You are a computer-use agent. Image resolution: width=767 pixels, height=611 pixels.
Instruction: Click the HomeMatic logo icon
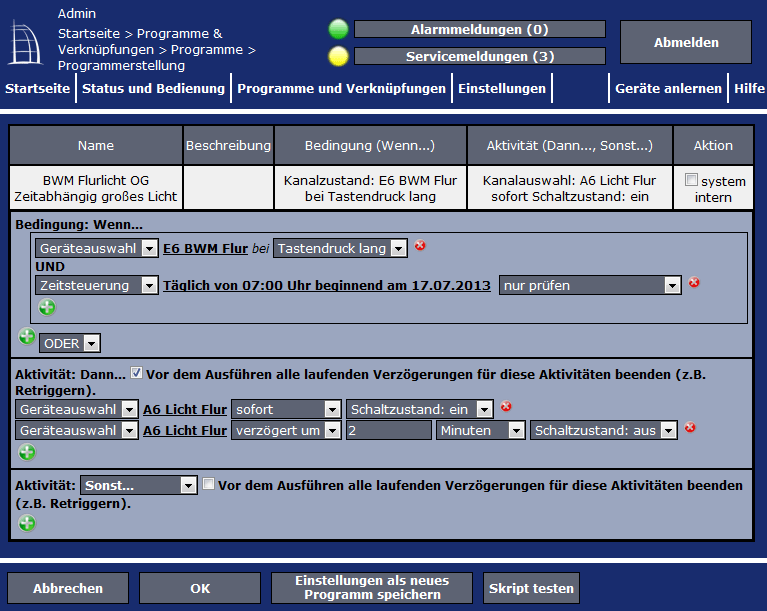pyautogui.click(x=25, y=42)
